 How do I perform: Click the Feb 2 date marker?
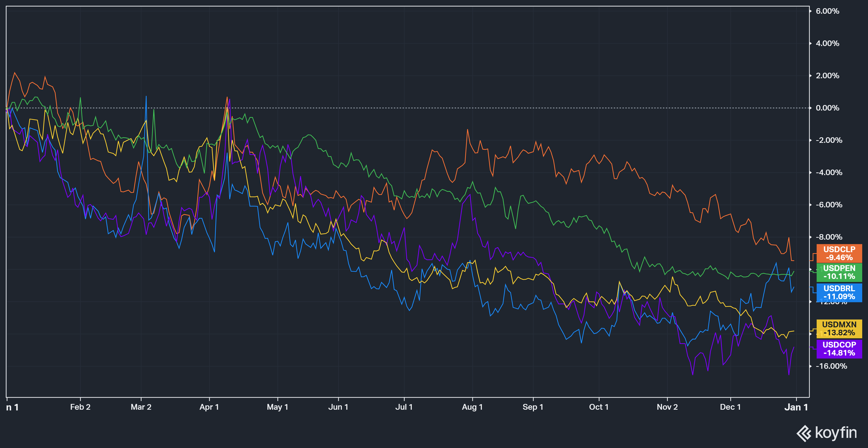click(80, 407)
